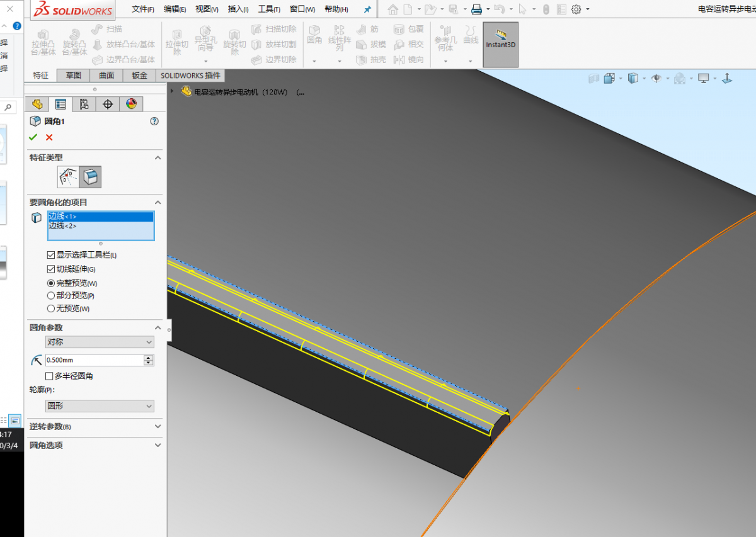
Task: Open the 窗口 menu
Action: click(x=302, y=9)
